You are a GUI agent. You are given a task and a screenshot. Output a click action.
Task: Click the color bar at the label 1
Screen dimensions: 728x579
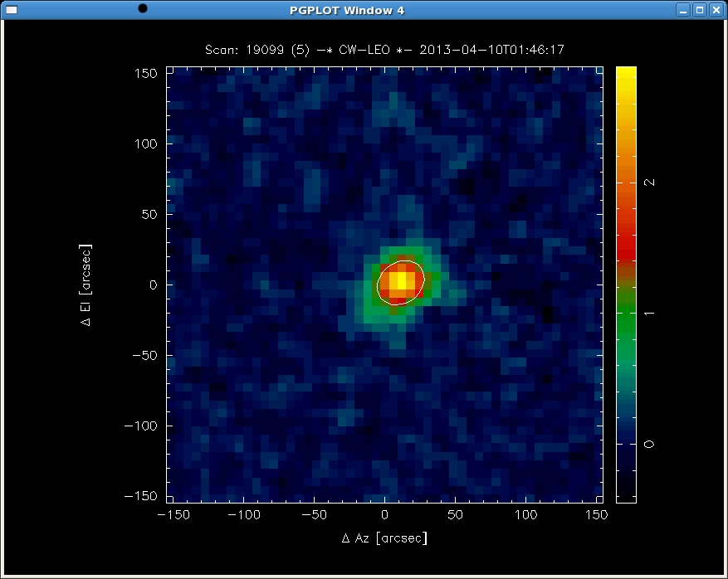626,314
